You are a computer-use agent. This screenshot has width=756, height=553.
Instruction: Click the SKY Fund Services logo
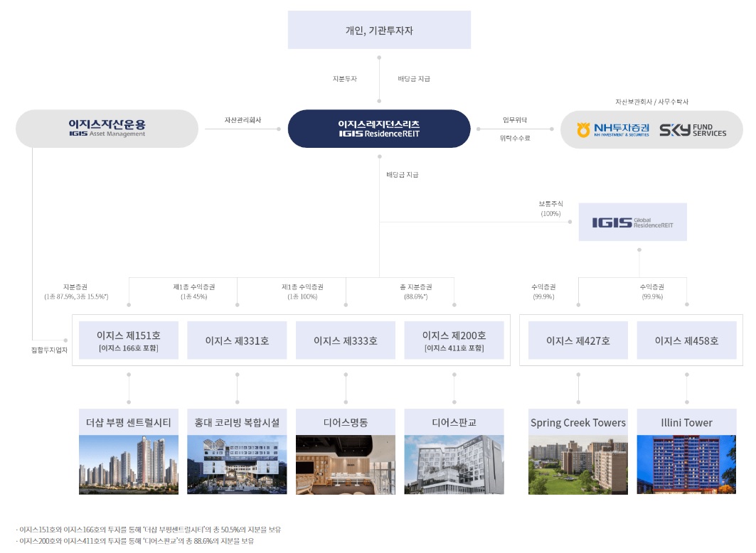pyautogui.click(x=693, y=130)
